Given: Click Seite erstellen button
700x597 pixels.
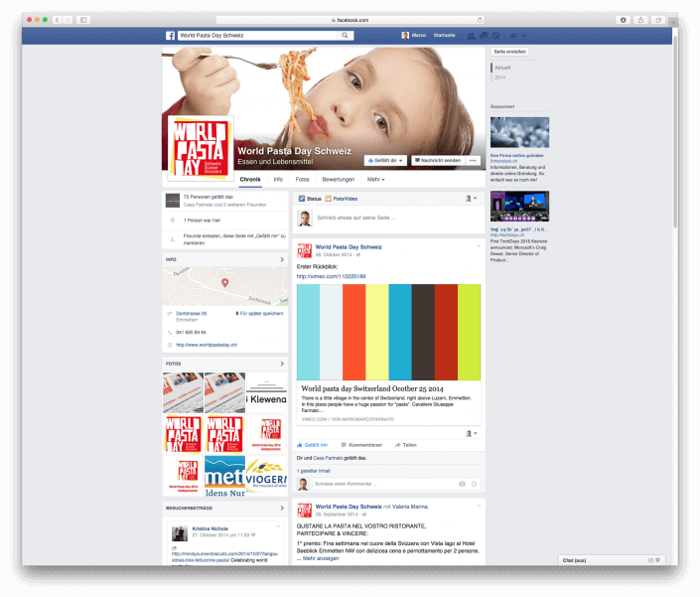Looking at the screenshot, I should [x=509, y=52].
